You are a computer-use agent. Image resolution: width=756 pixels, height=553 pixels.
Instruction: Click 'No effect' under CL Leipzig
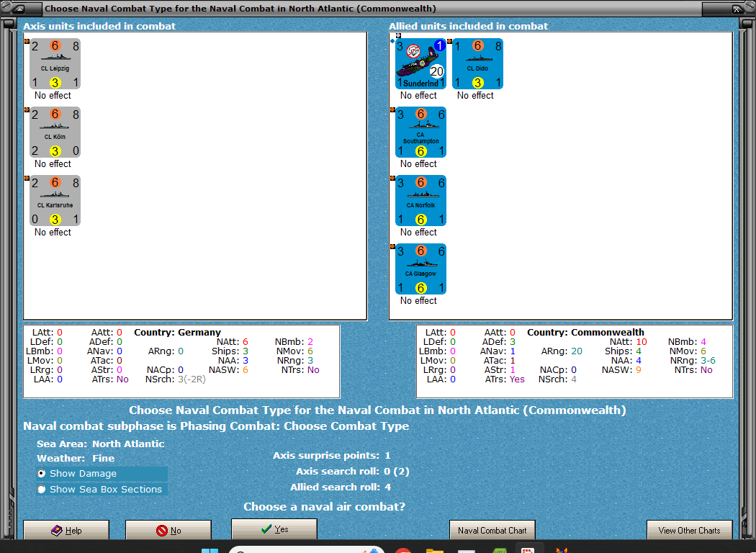(53, 96)
